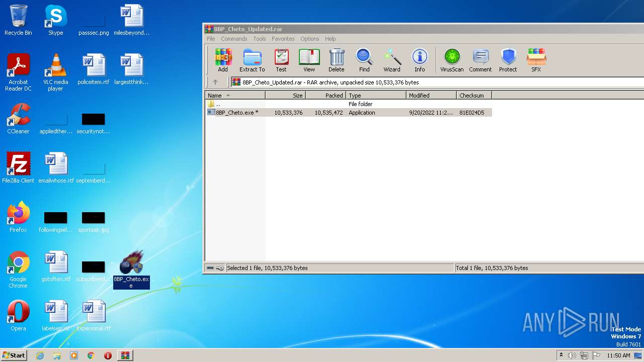644x362 pixels.
Task: Select policeitem.rtf desktop file
Action: (x=94, y=69)
